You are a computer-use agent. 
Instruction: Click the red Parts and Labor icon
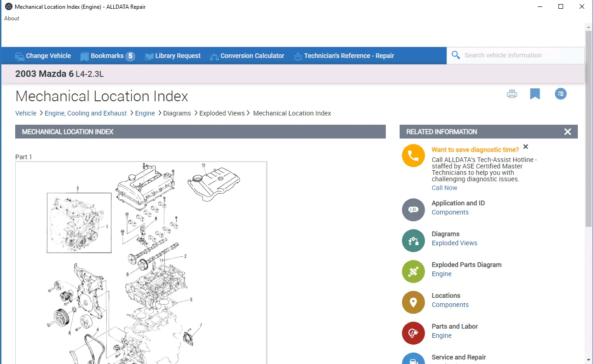tap(413, 333)
